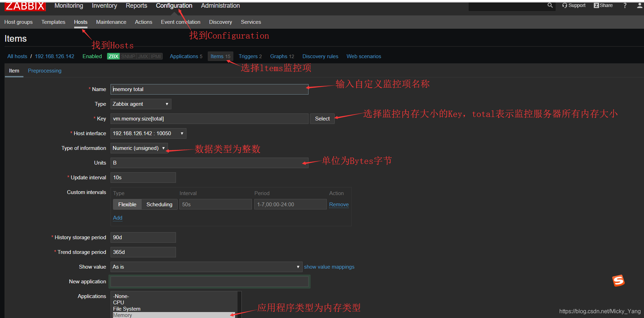Screen dimensions: 644x318
Task: Open Discovery rules list
Action: coord(320,56)
